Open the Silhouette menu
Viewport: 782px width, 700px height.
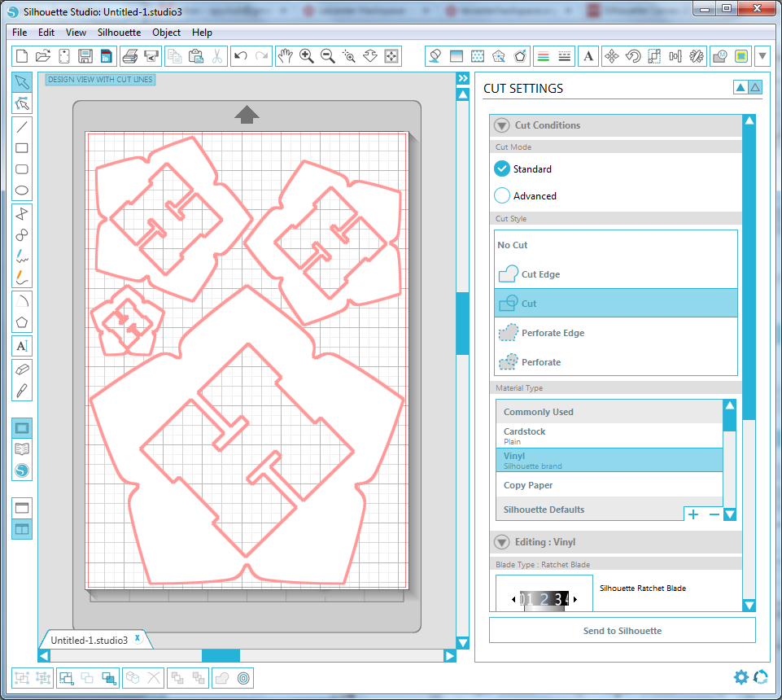tap(119, 33)
